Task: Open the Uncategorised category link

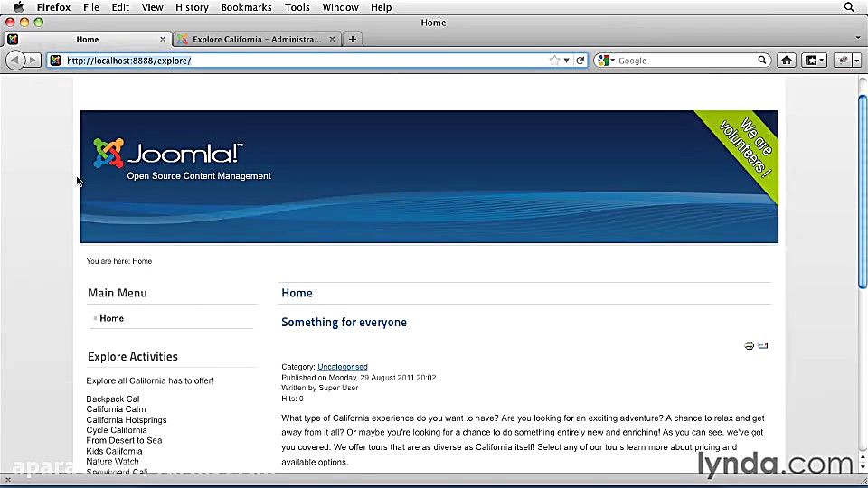Action: click(342, 367)
